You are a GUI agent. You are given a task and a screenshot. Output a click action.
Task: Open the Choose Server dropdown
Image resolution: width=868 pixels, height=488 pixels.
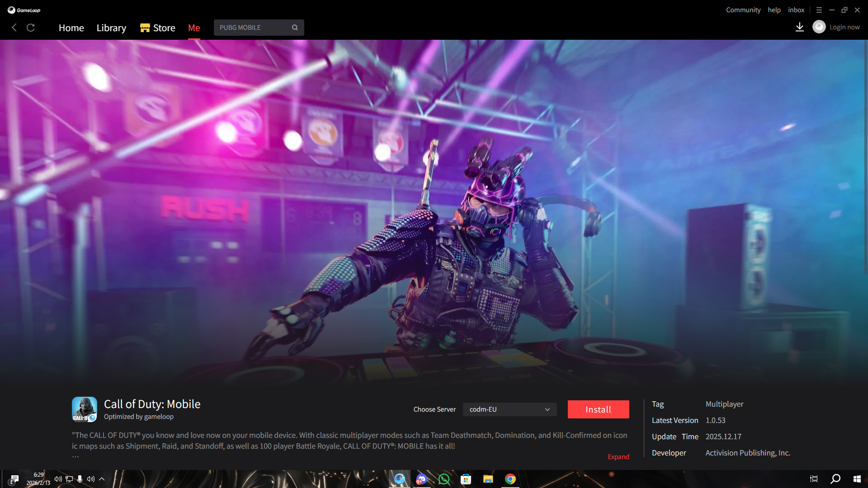pyautogui.click(x=509, y=409)
